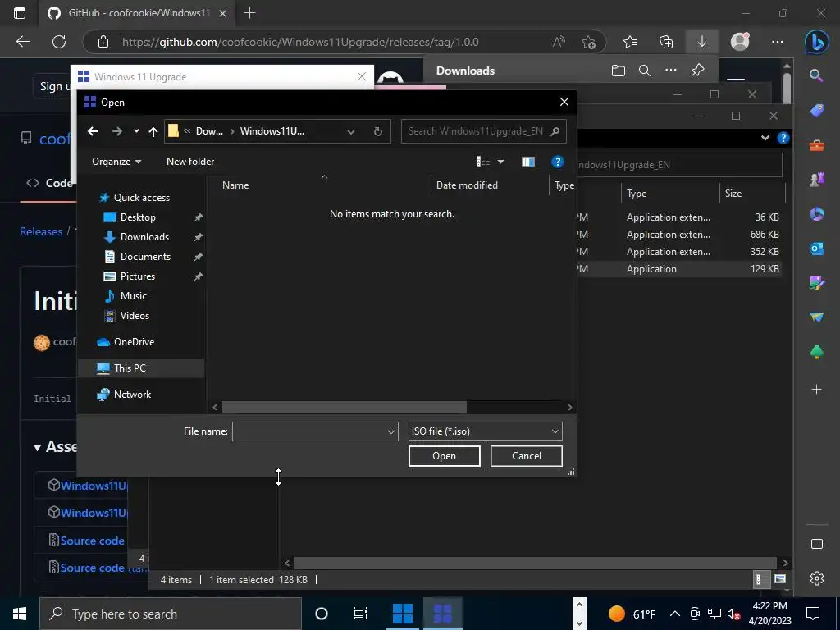Click the File name input field

click(308, 431)
